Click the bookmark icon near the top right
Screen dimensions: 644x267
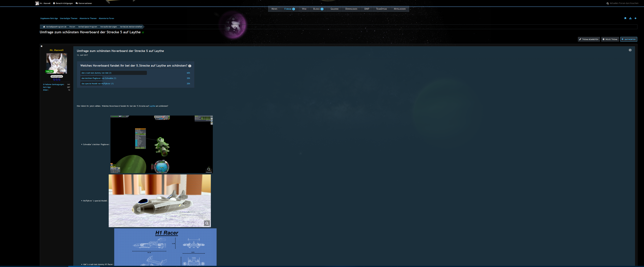[x=625, y=18]
